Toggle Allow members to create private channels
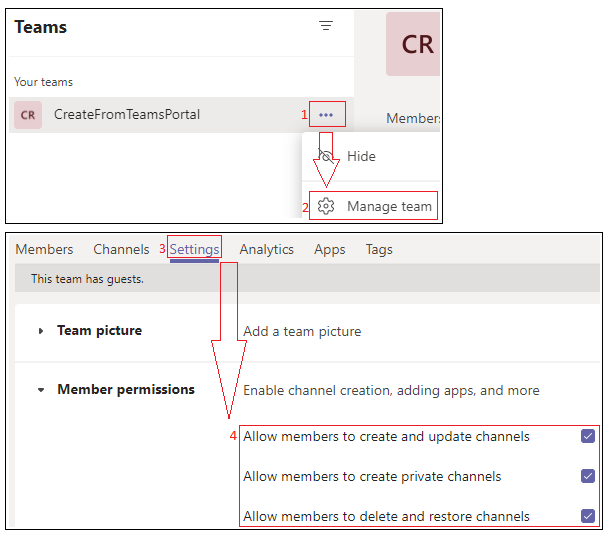The height and width of the screenshot is (536, 609). (x=588, y=476)
